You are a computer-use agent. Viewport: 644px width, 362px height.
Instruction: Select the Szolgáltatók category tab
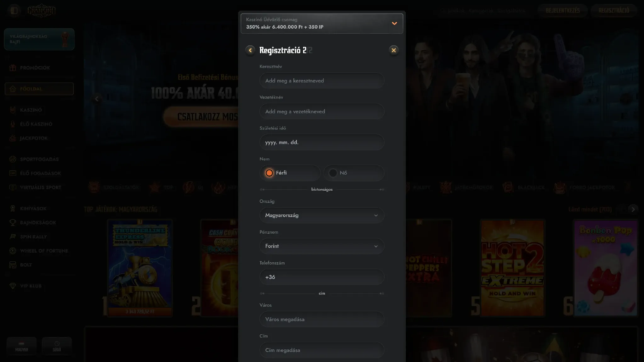pos(114,187)
